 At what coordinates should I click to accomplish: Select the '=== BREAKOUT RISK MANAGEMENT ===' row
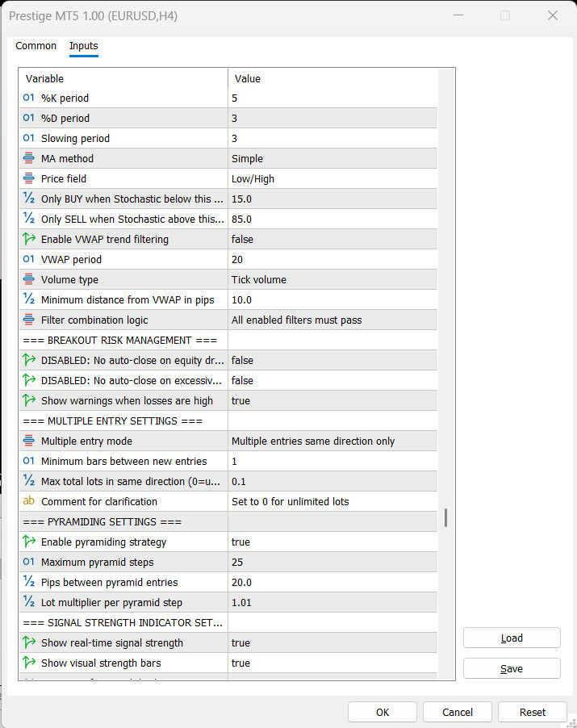[x=228, y=341]
